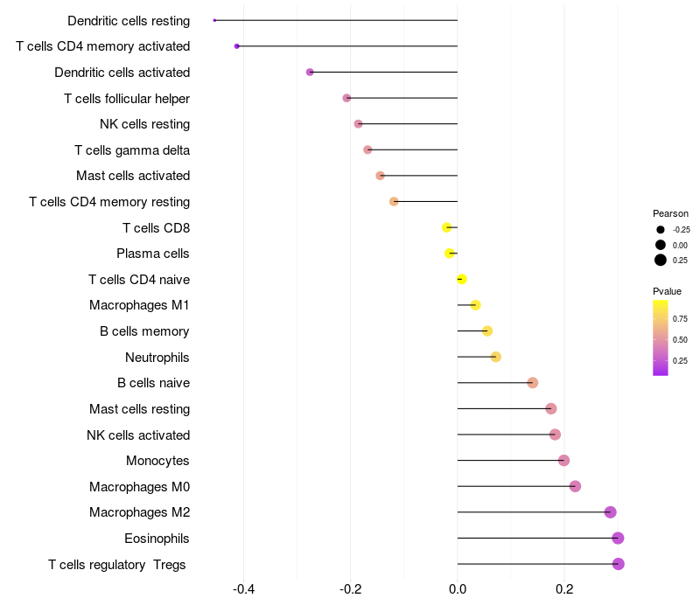Select the Eosinophils lollipop dot
The height and width of the screenshot is (612, 700).
tap(618, 539)
